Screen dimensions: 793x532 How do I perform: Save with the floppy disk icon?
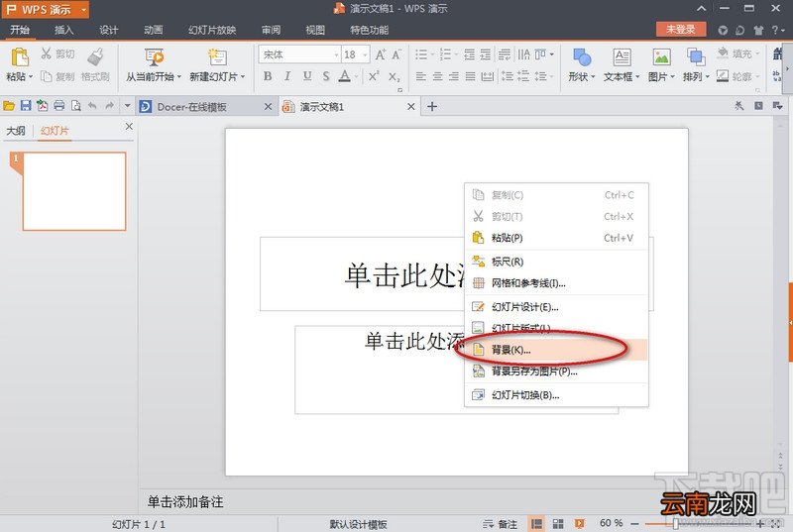(x=26, y=106)
